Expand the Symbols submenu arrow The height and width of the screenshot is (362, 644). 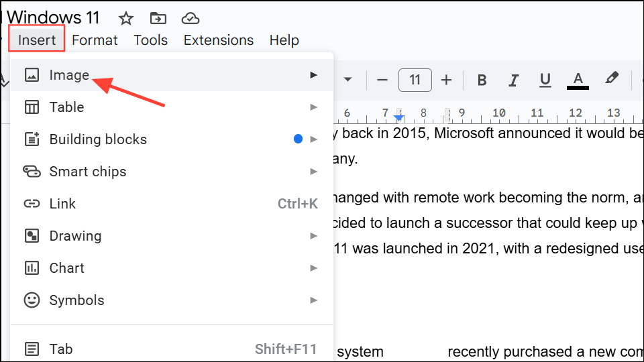(314, 300)
